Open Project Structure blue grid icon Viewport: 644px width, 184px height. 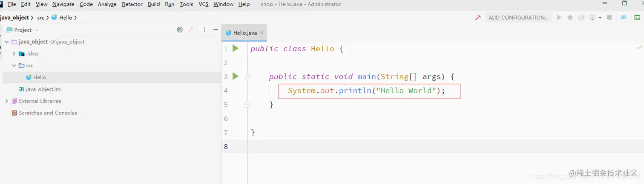(624, 18)
